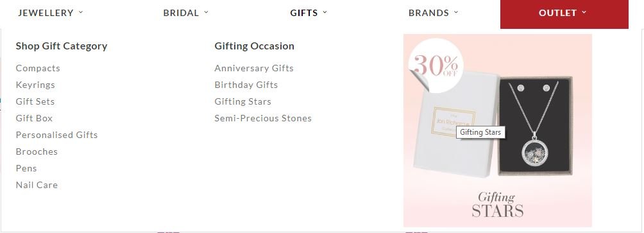Click the Gifting Stars promo banner image

pyautogui.click(x=497, y=130)
